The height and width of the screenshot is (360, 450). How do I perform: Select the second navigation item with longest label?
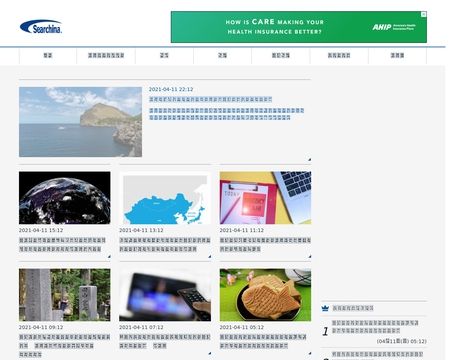106,55
